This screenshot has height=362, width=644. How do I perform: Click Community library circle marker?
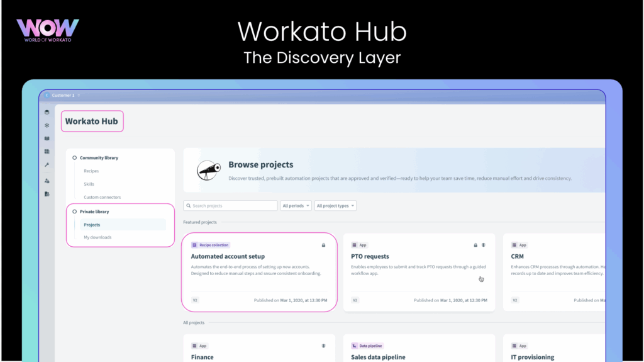(74, 158)
